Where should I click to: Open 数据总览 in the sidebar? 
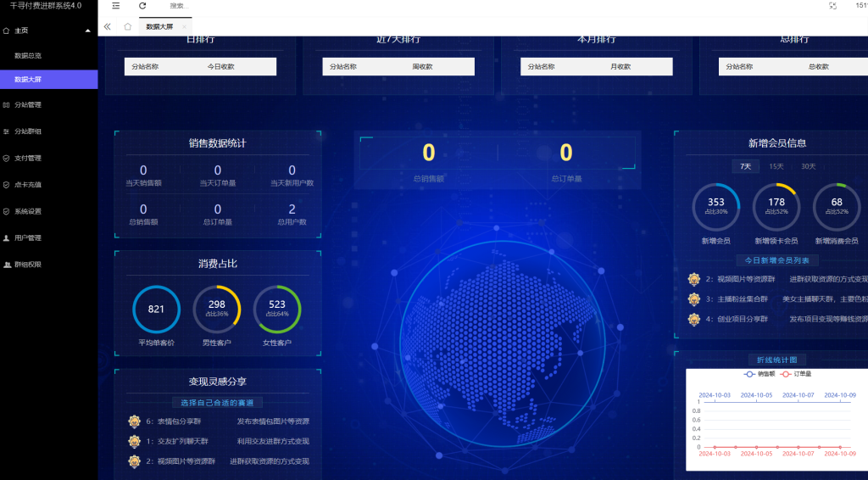[28, 55]
